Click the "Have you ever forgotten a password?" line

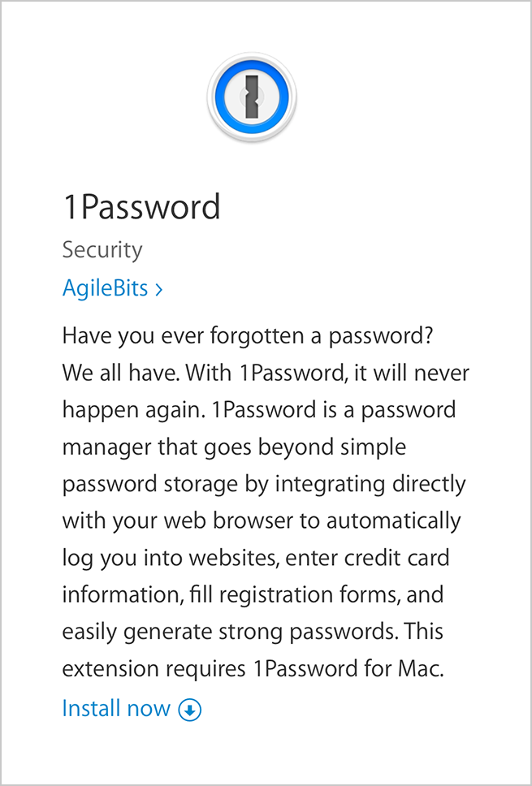pyautogui.click(x=248, y=336)
